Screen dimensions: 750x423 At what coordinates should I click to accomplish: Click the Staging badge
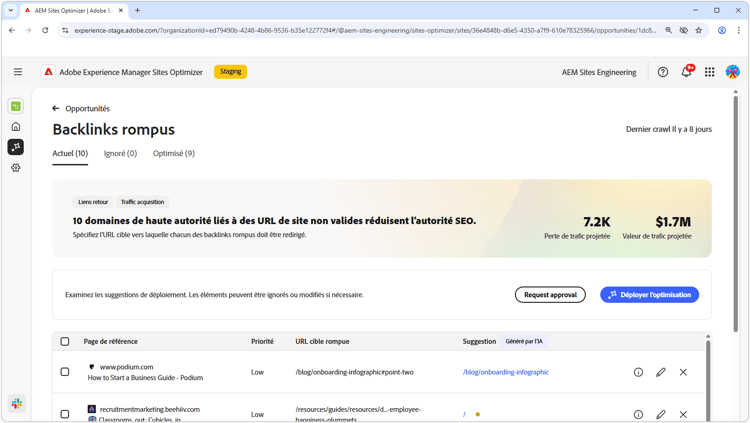pos(231,72)
